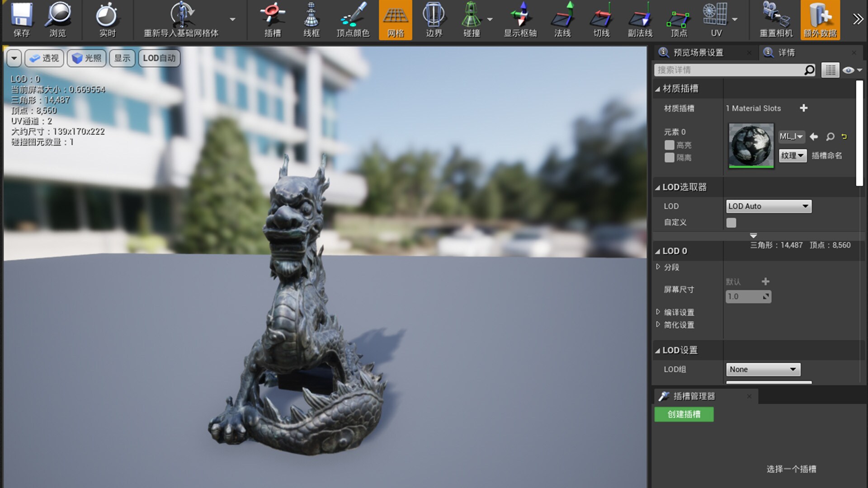Expand the 简化设置 section
The width and height of the screenshot is (868, 488).
pyautogui.click(x=658, y=324)
